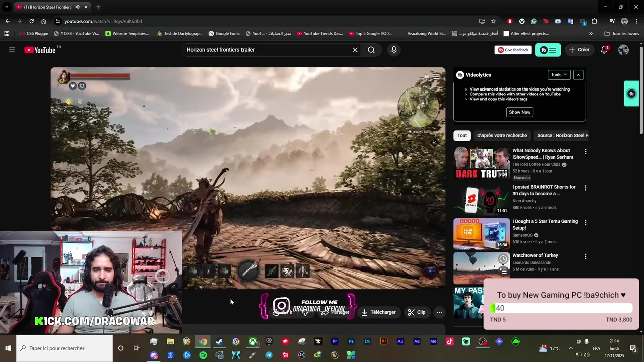Open the Créer menu button
Viewport: 644px width, 362px height.
tap(579, 50)
